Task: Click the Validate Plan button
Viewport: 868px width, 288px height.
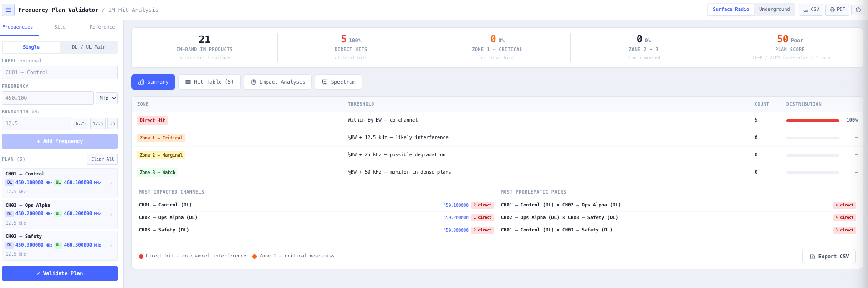Action: pos(60,273)
